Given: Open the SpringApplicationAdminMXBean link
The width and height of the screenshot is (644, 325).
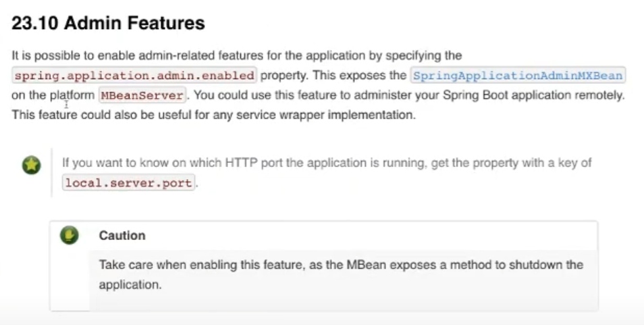Looking at the screenshot, I should click(518, 75).
